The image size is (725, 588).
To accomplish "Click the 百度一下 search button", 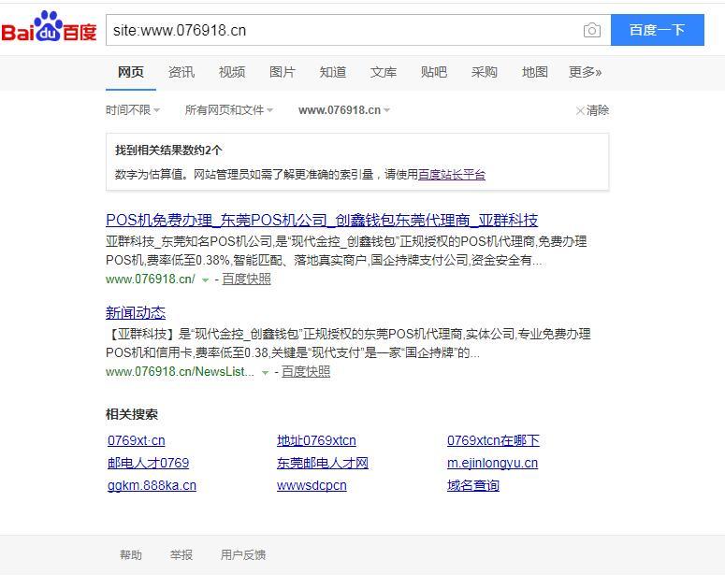I will 657,30.
